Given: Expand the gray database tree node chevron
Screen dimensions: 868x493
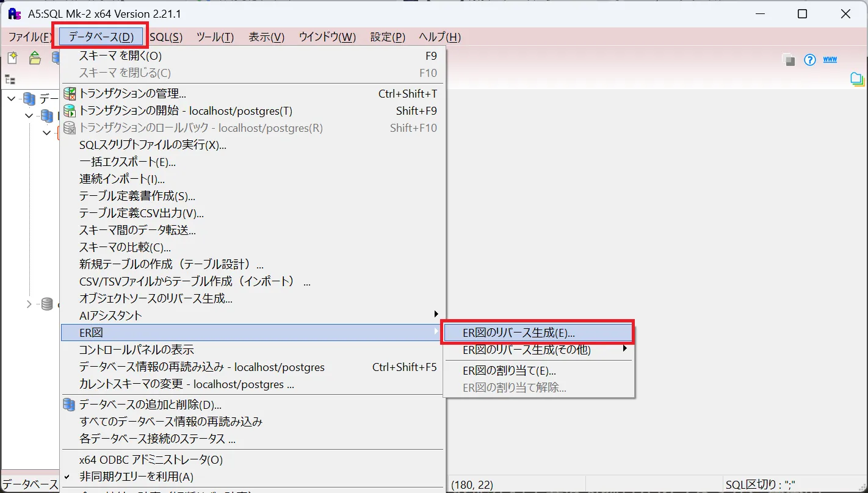Looking at the screenshot, I should 29,304.
